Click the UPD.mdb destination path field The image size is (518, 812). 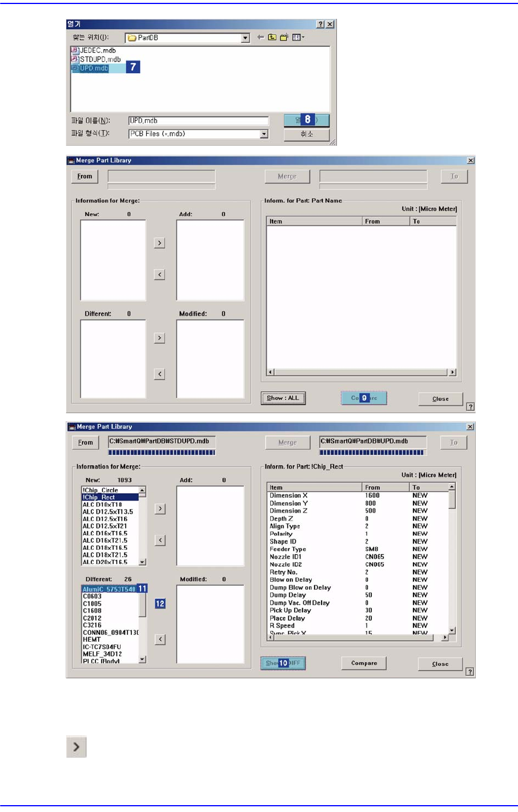[373, 442]
